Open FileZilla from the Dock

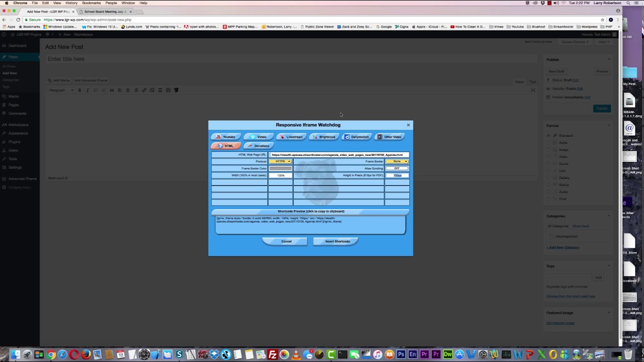[x=272, y=355]
